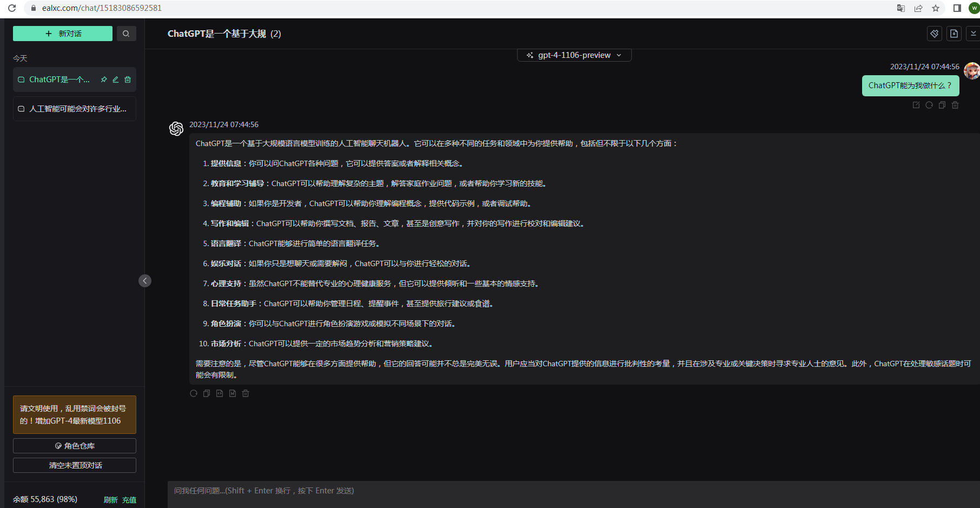This screenshot has height=508, width=980.
Task: Click the user avatar next to the message
Action: 972,71
